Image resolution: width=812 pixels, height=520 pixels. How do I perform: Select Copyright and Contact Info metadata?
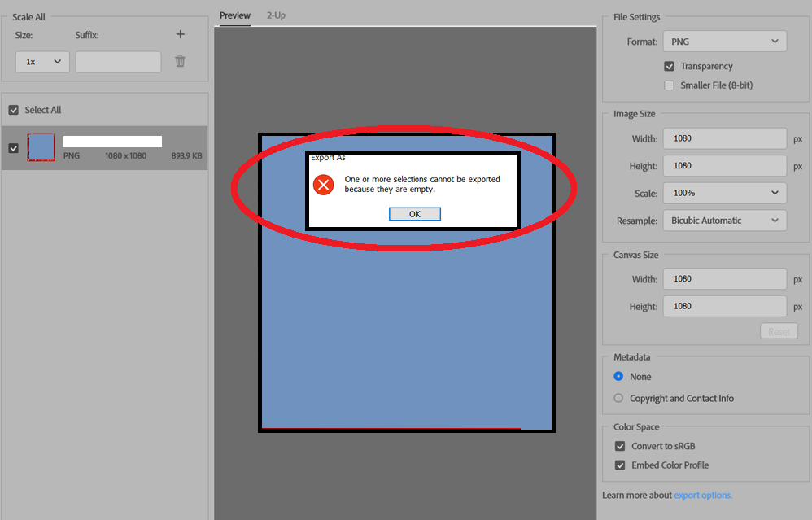click(618, 398)
